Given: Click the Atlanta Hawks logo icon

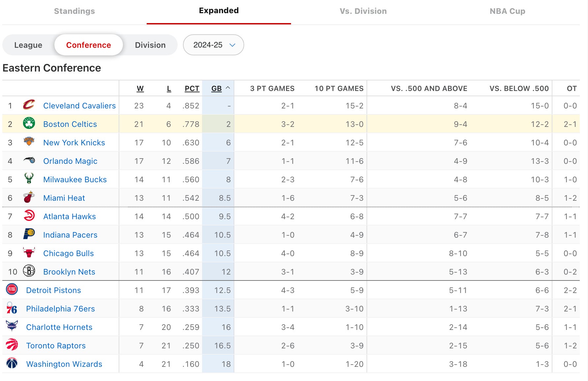Looking at the screenshot, I should (x=29, y=216).
